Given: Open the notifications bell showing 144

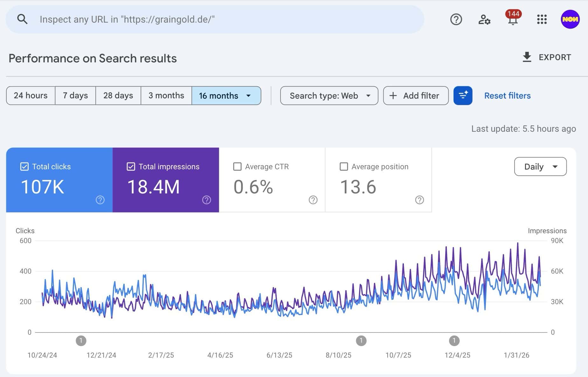Looking at the screenshot, I should 513,20.
